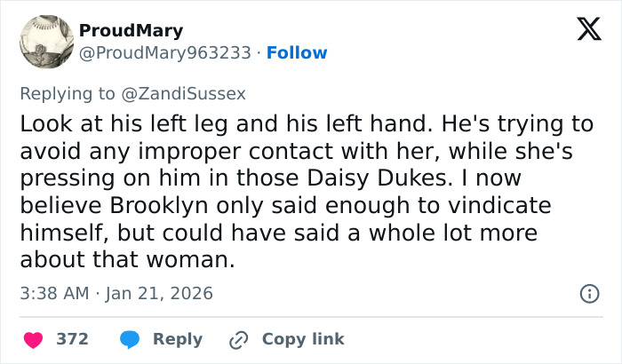The width and height of the screenshot is (622, 364).
Task: Like the tweet with the heart icon
Action: coord(33,339)
